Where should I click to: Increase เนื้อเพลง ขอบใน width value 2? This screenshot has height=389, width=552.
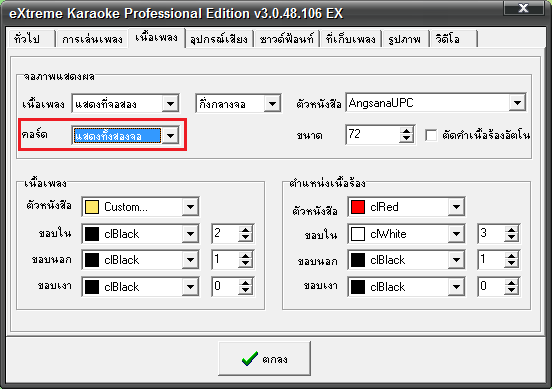[x=245, y=230]
